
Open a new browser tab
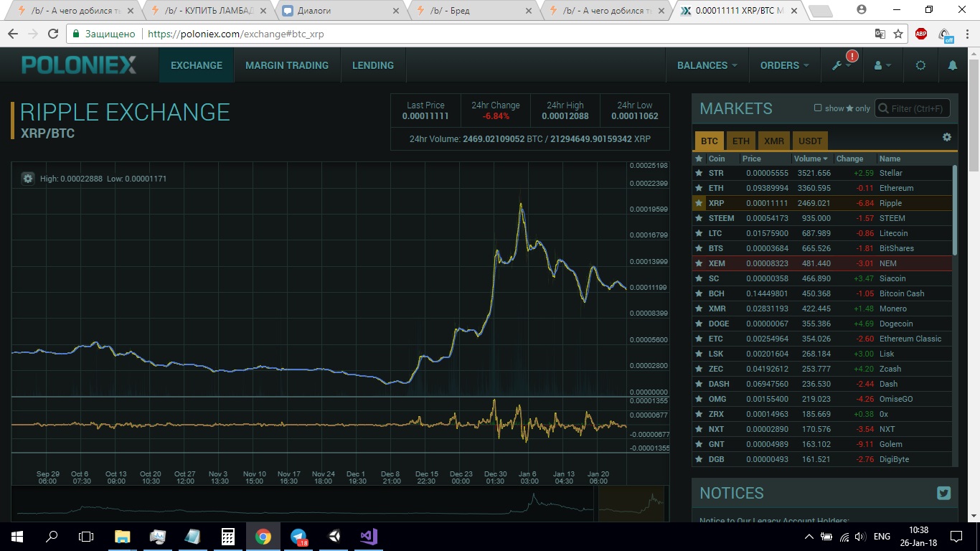(x=819, y=11)
